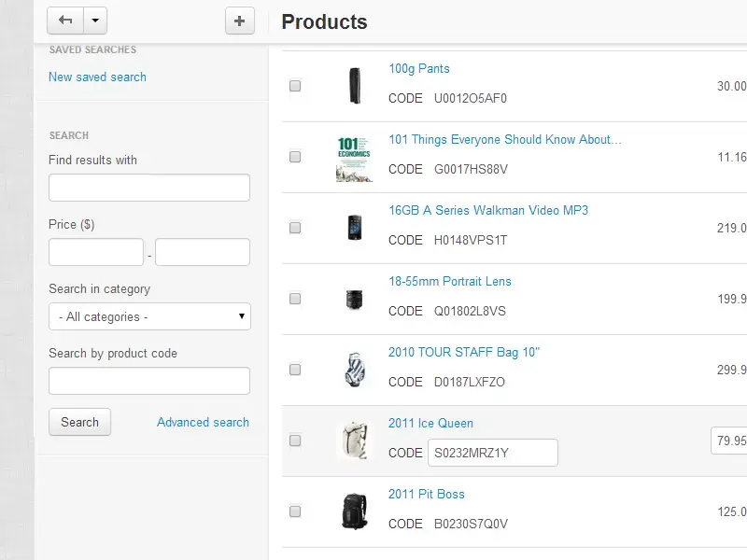Viewport: 747px width, 560px height.
Task: Click the 2011 Pit Boss backpack image
Action: pos(355,511)
